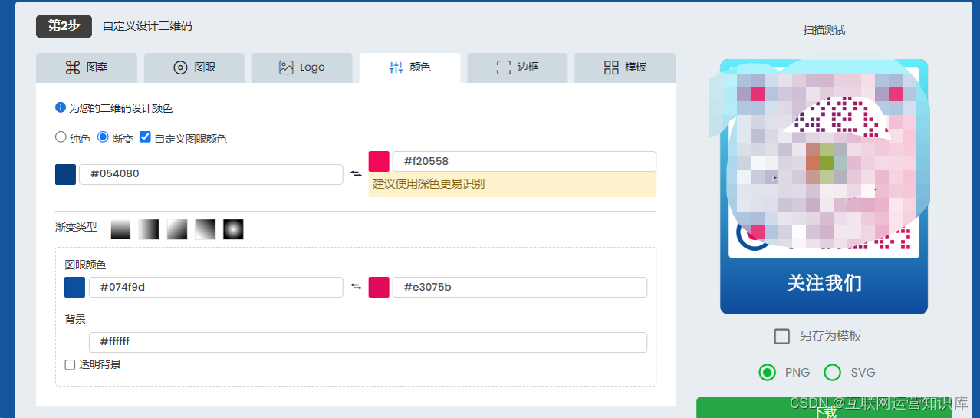Click the 建议使用深色更易识别 warning text
The width and height of the screenshot is (980, 418).
click(x=429, y=184)
